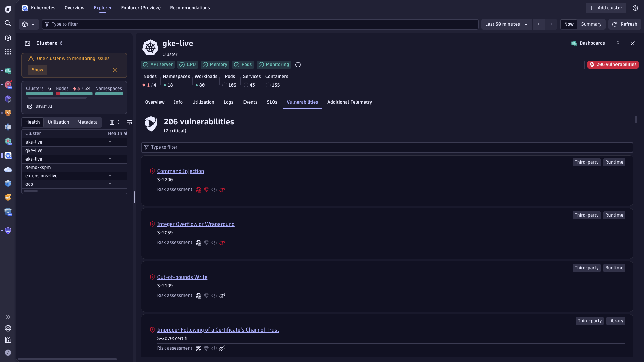This screenshot has width=644, height=362.
Task: Click the column settings icon in Clusters panel
Action: 112,122
